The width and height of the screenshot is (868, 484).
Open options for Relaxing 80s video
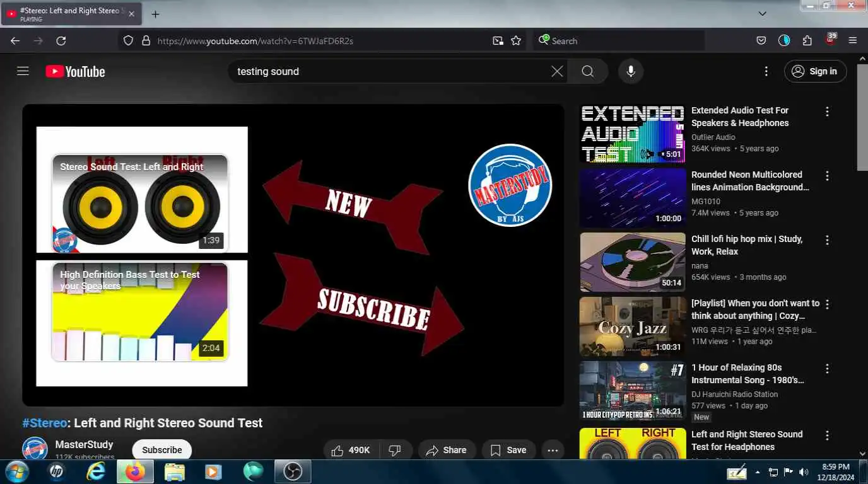pos(828,369)
